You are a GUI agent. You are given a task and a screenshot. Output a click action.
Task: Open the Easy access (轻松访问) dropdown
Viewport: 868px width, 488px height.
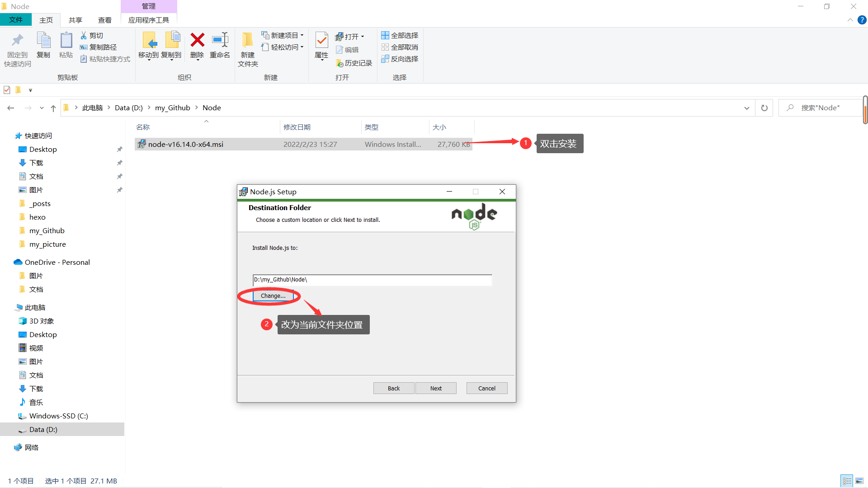tap(283, 47)
